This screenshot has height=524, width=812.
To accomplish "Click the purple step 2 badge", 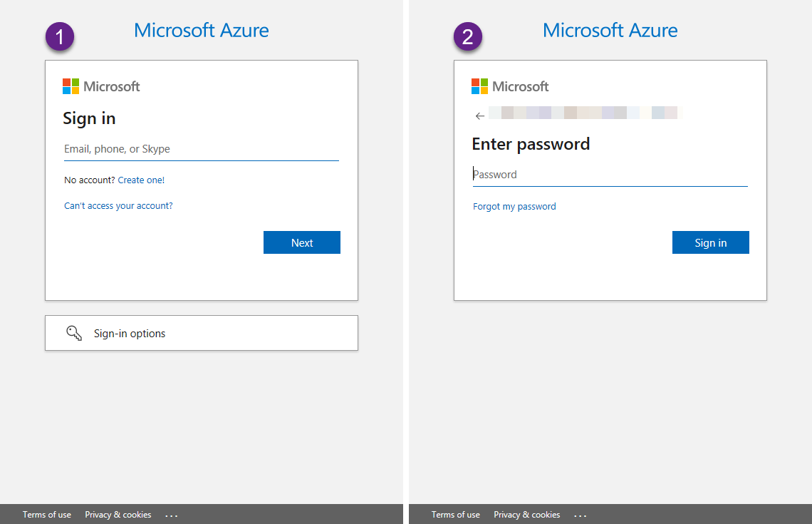I will click(468, 37).
